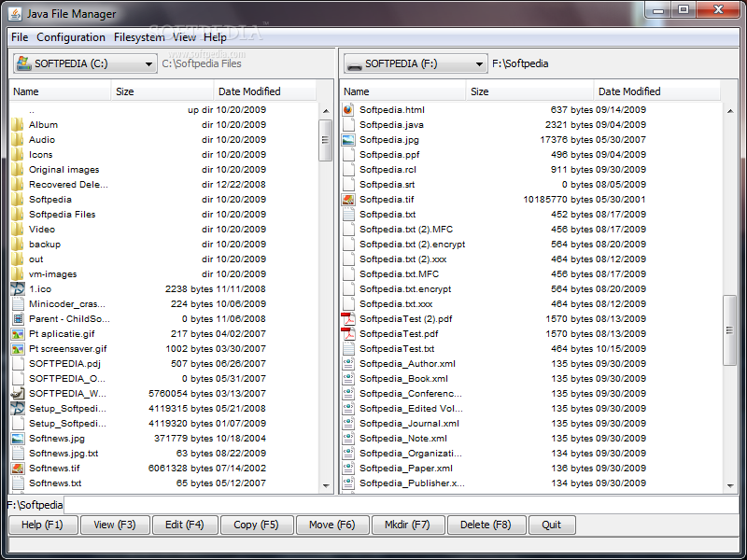The width and height of the screenshot is (747, 560).
Task: Click the text file icon of SoftpediaTest.txt
Action: coord(348,348)
